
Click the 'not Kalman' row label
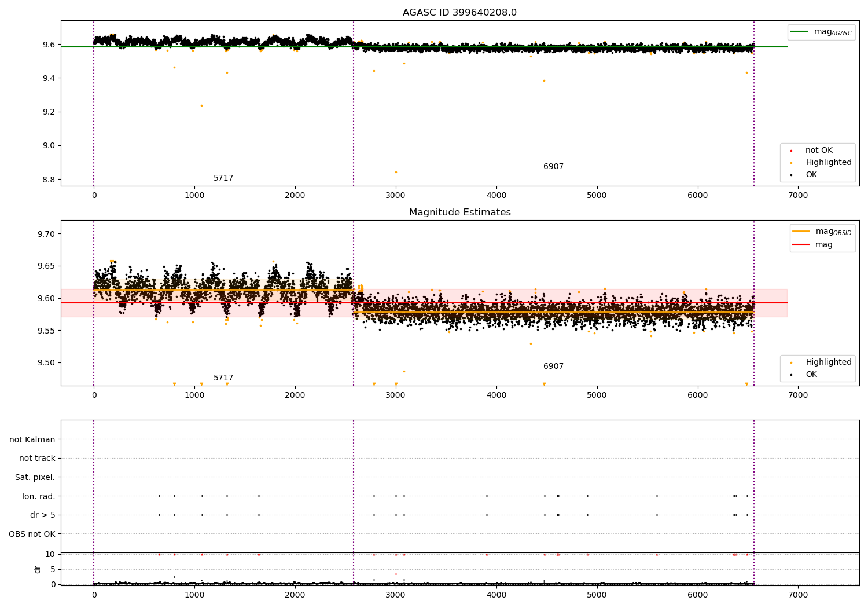(32, 439)
